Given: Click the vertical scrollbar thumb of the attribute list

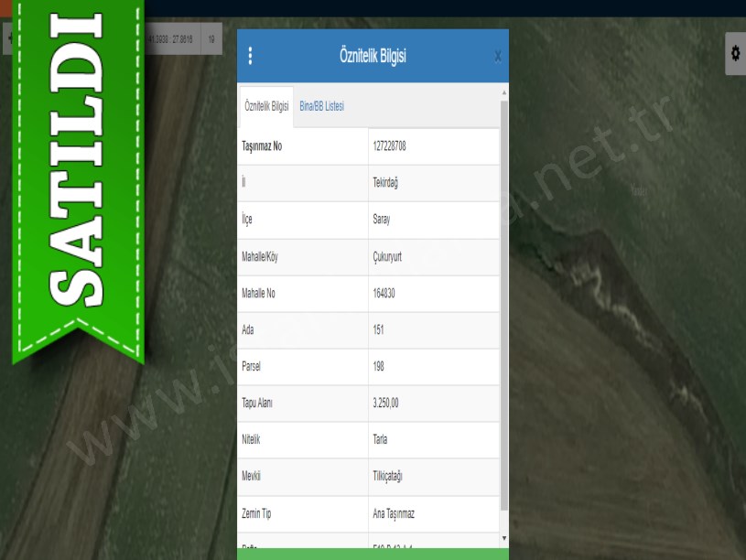Looking at the screenshot, I should (x=503, y=302).
